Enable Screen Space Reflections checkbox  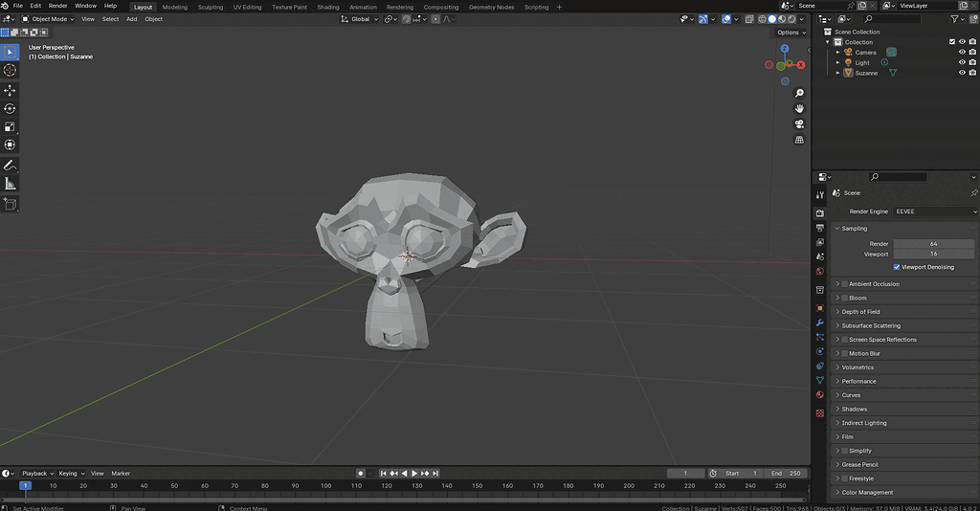(x=844, y=340)
